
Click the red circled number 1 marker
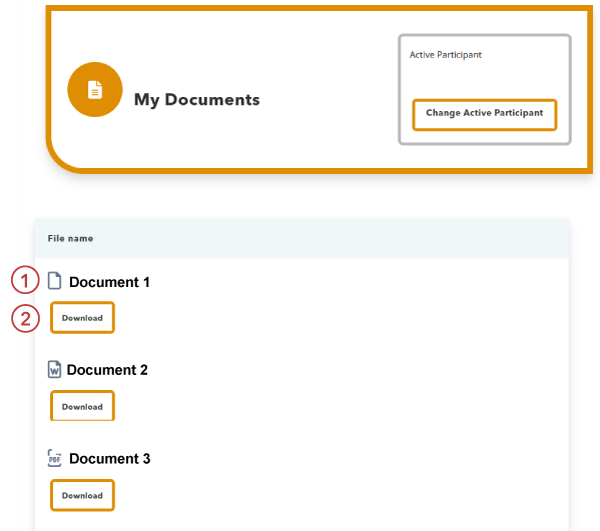tap(25, 281)
